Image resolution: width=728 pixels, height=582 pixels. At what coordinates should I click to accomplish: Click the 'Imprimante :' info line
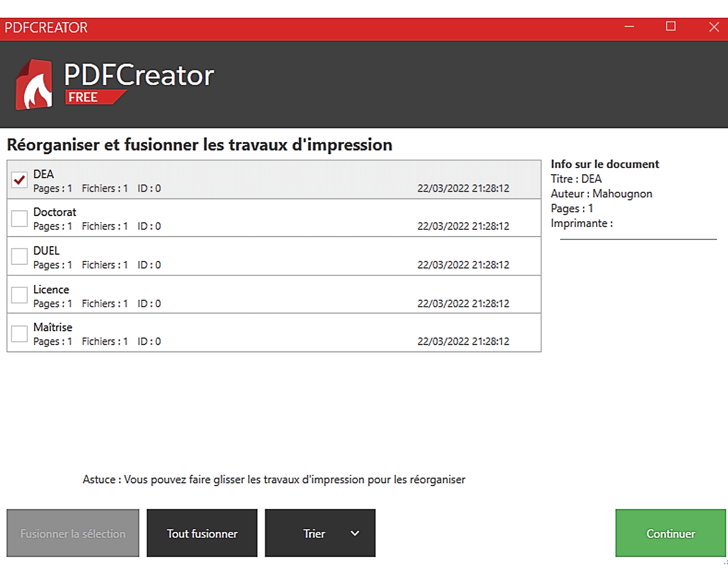(x=582, y=223)
